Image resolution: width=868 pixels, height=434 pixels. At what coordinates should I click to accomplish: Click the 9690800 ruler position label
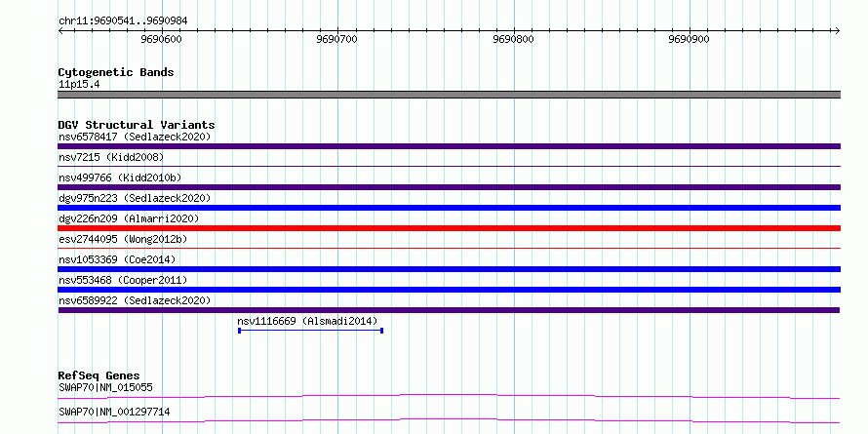click(513, 40)
